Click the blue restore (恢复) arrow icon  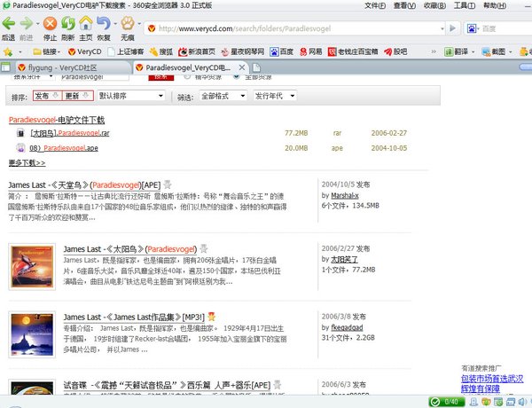pos(104,23)
